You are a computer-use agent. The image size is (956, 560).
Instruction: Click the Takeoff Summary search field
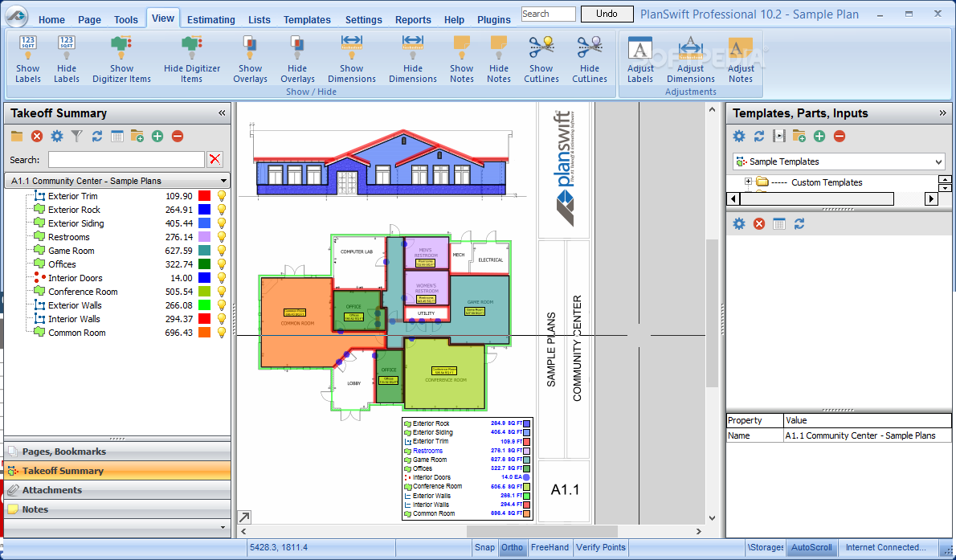[126, 160]
